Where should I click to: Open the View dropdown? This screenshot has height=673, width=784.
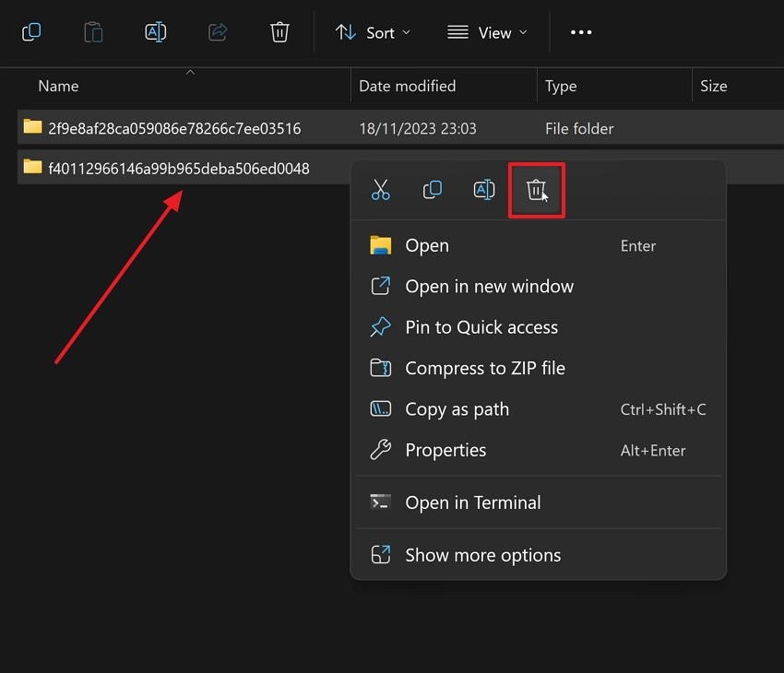tap(487, 32)
